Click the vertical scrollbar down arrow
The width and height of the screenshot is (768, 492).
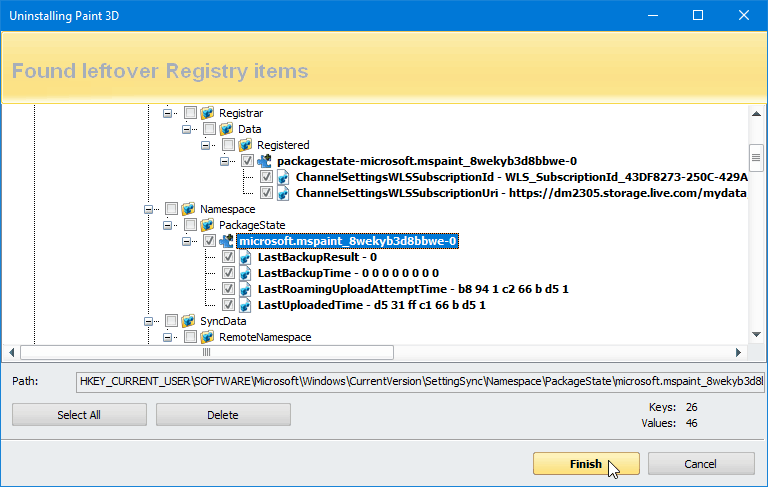pos(756,335)
